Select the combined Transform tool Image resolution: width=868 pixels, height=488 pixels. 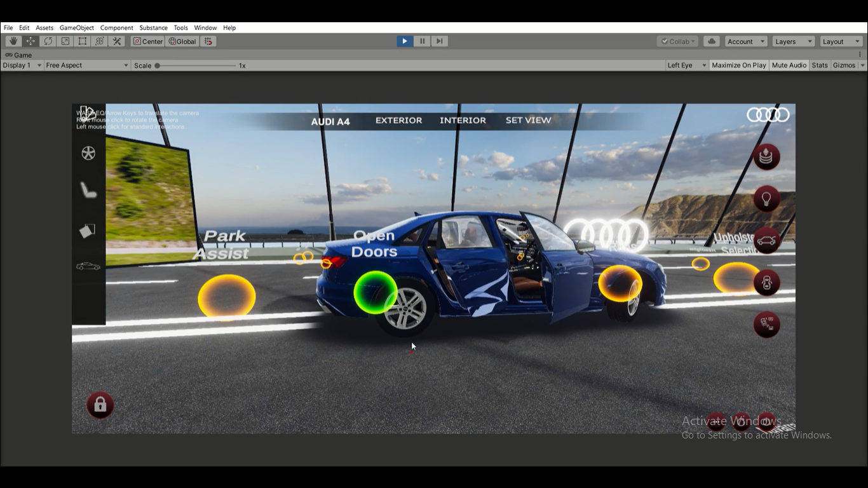click(x=100, y=41)
